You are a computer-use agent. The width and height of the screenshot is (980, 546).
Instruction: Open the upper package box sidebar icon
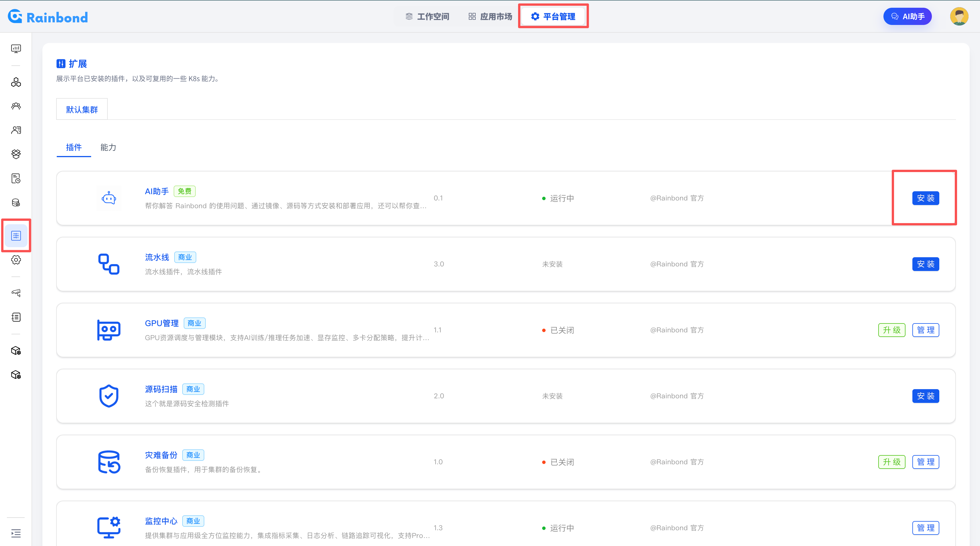[x=16, y=351]
